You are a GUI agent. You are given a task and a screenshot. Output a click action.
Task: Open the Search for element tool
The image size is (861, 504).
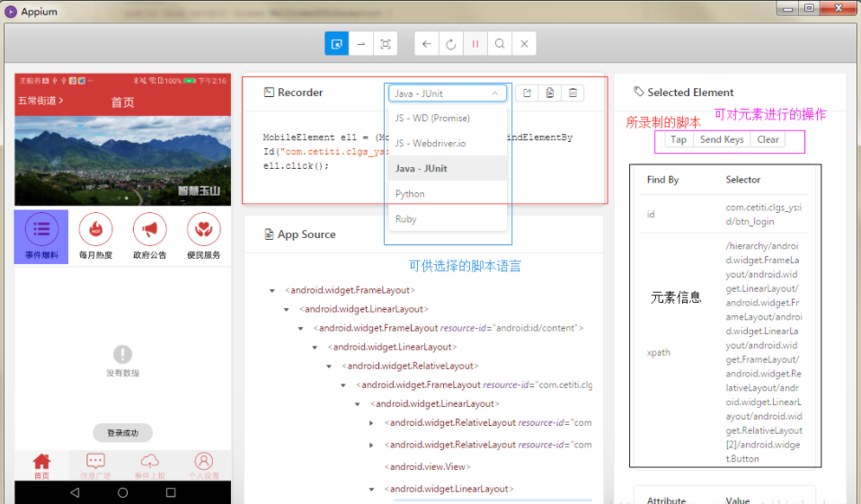tap(500, 44)
